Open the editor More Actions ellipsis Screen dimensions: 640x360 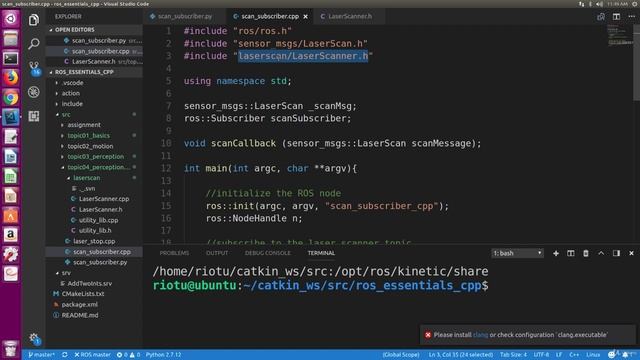point(631,16)
